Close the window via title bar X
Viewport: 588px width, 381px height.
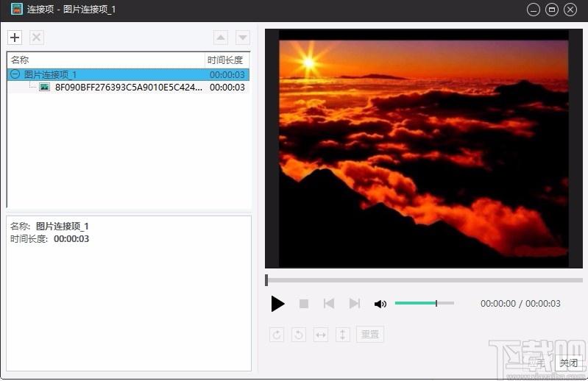(x=570, y=10)
